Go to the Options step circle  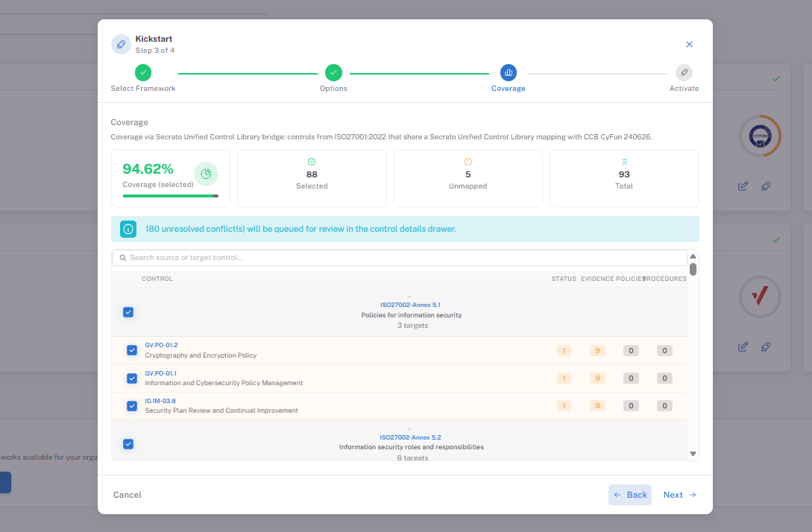333,73
